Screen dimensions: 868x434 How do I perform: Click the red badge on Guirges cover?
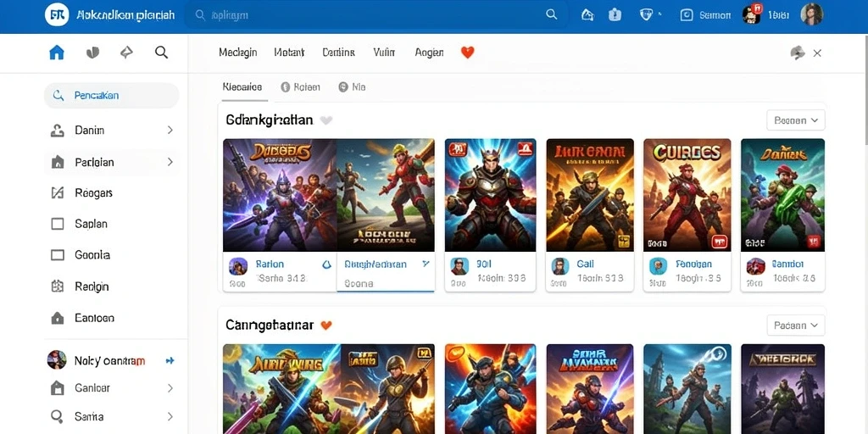[x=719, y=241]
